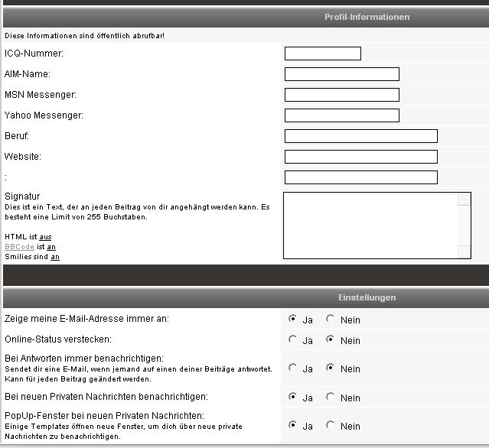Click the Website input field
Viewport: 489px width, 448px height.
point(360,157)
